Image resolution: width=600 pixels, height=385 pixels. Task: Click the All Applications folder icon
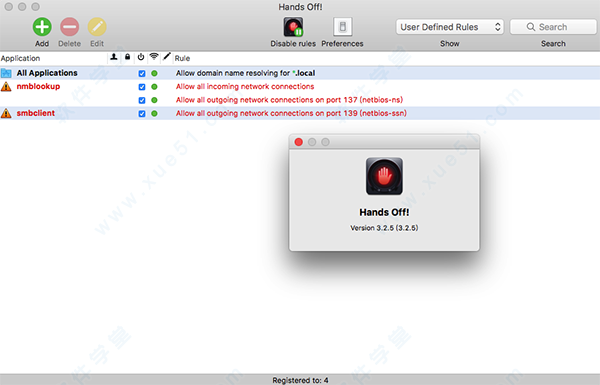(x=6, y=73)
